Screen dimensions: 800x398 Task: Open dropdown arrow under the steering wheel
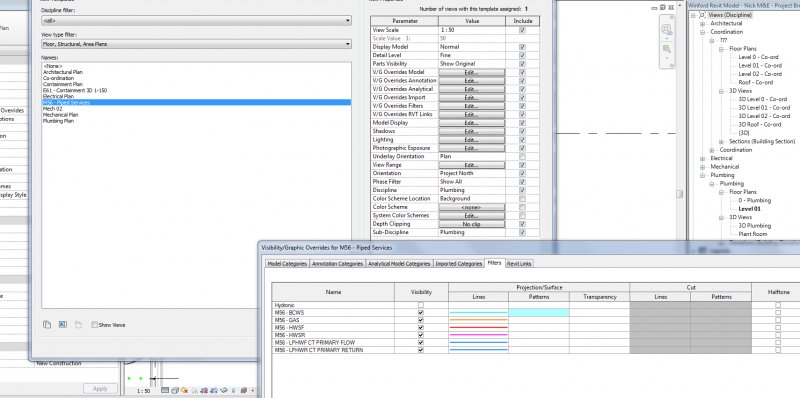pyautogui.click(x=667, y=39)
